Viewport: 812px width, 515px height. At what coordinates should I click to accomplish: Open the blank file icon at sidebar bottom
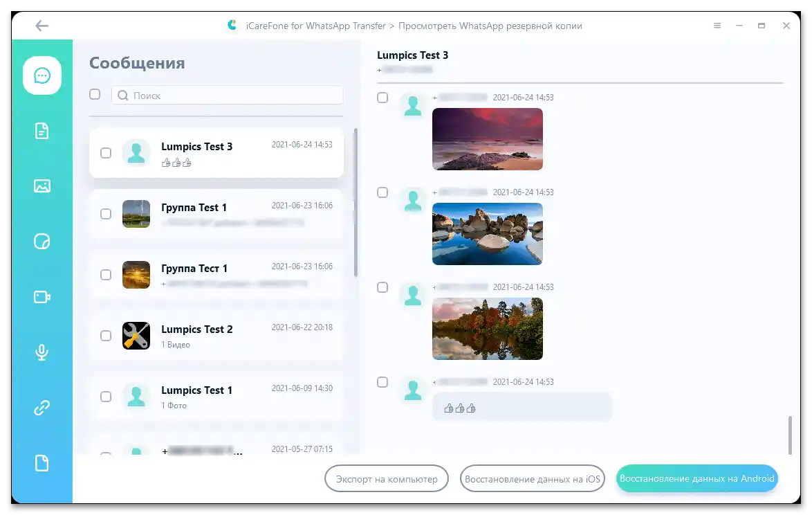tap(42, 463)
